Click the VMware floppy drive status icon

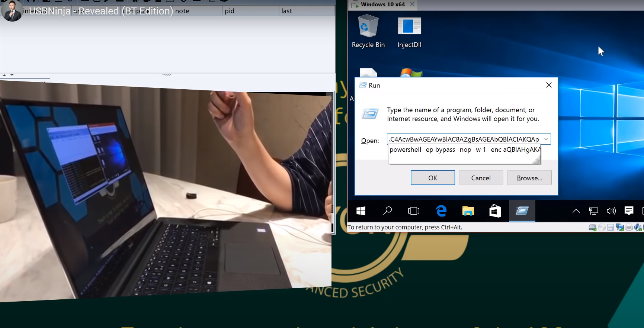(610, 227)
